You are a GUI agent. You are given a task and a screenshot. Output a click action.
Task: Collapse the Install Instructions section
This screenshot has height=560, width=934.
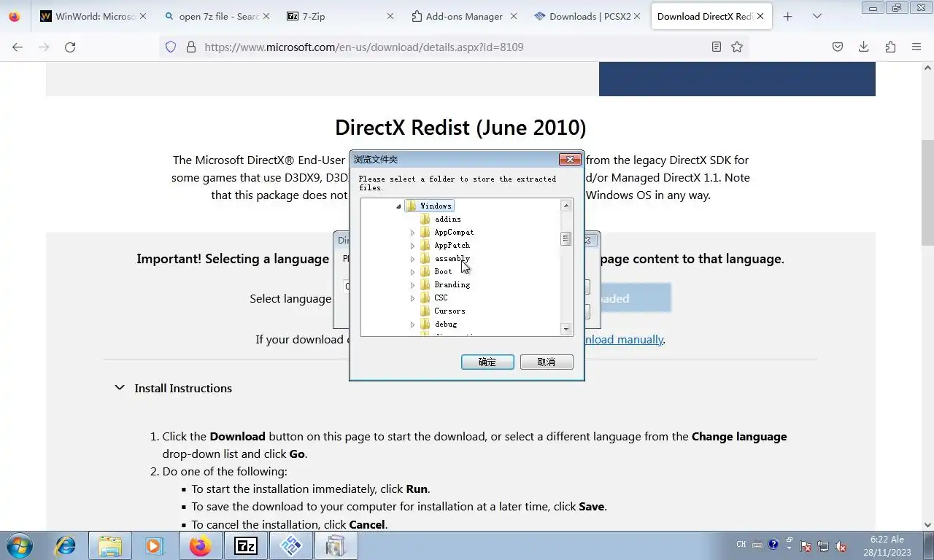point(120,388)
